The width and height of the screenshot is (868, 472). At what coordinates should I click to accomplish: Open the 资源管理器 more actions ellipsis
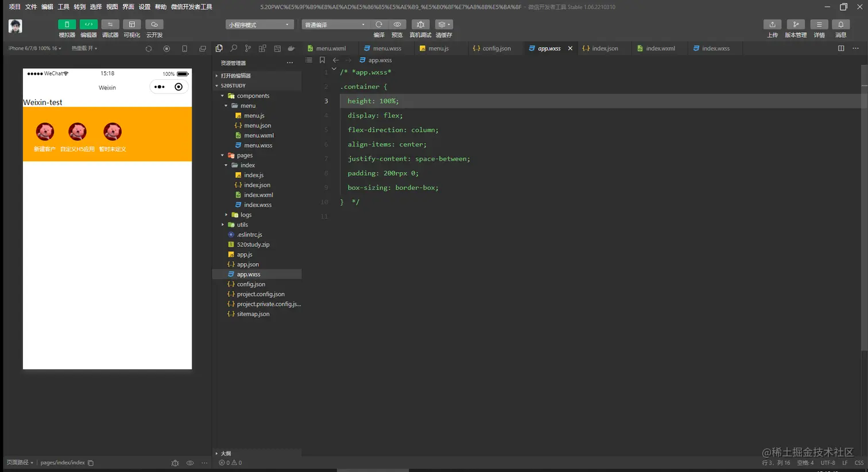click(x=290, y=63)
